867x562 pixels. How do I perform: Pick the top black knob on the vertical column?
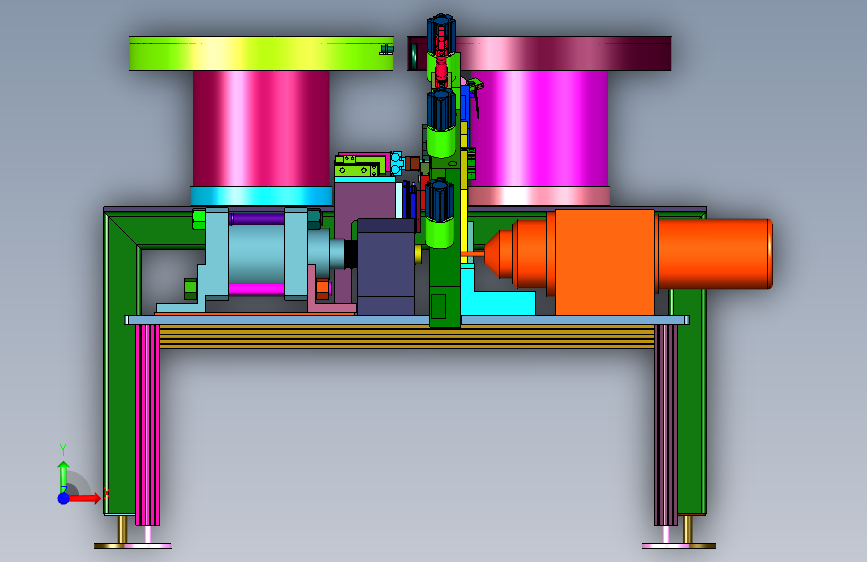(x=441, y=34)
